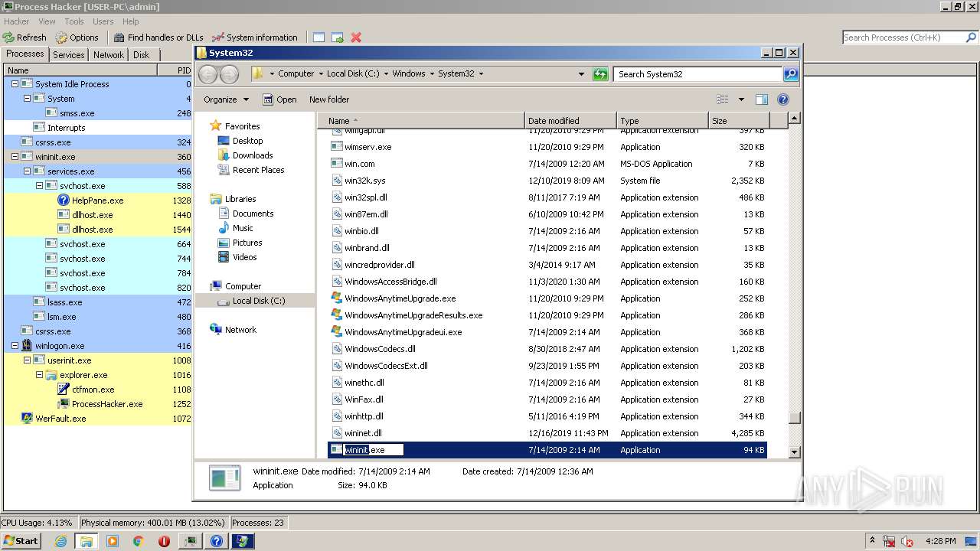Select ProcessHacker.exe process row
Image resolution: width=980 pixels, height=551 pixels.
click(x=98, y=404)
